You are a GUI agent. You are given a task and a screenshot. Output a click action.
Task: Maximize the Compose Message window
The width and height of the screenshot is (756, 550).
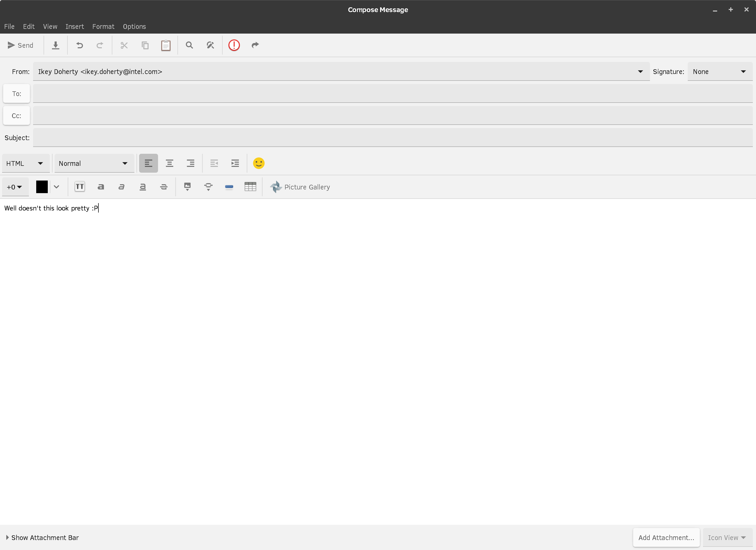731,10
